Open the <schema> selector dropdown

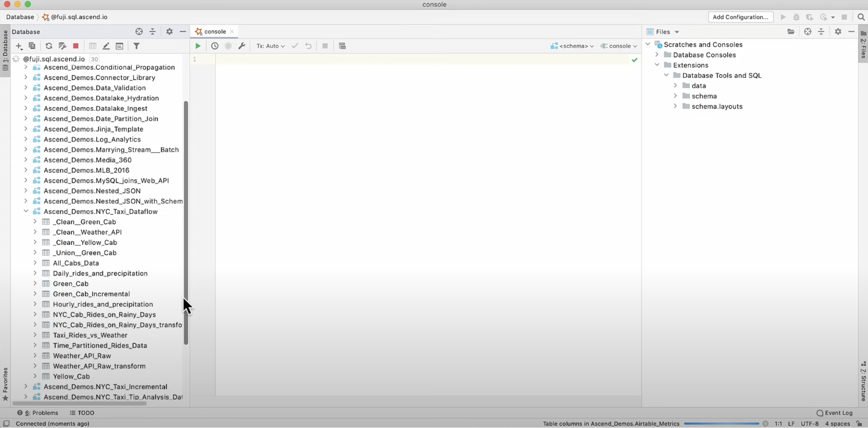572,46
